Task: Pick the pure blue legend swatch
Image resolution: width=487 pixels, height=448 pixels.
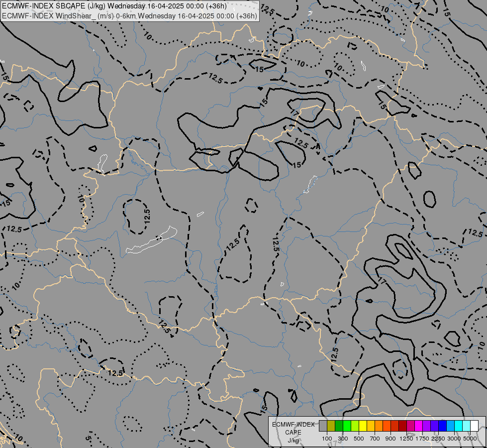Action: click(443, 426)
